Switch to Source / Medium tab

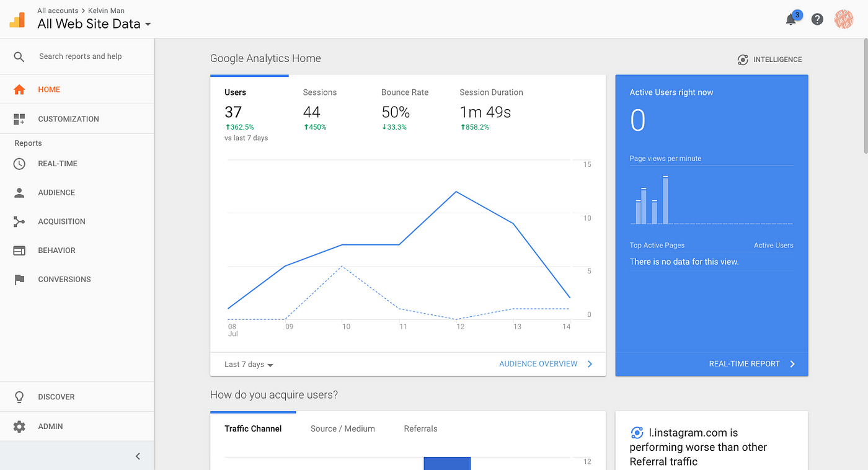click(343, 428)
